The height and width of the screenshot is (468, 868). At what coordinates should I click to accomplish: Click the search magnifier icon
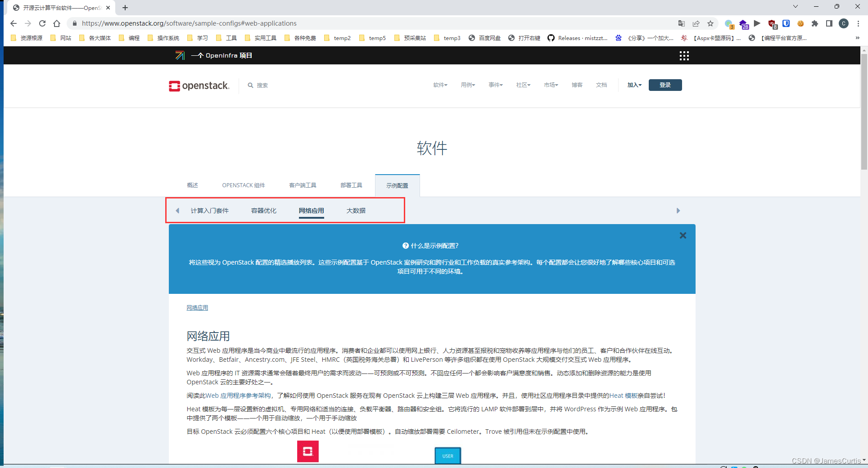pos(250,85)
